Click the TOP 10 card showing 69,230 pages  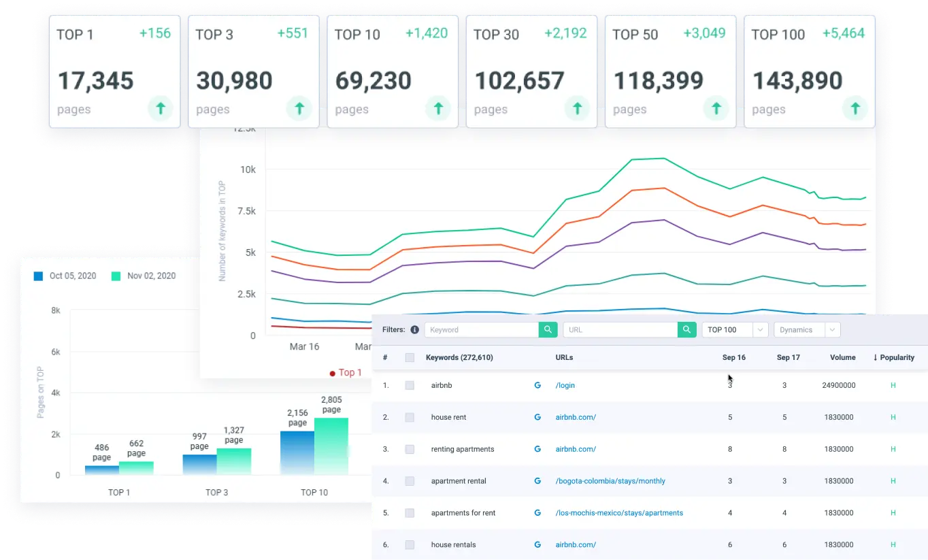393,71
